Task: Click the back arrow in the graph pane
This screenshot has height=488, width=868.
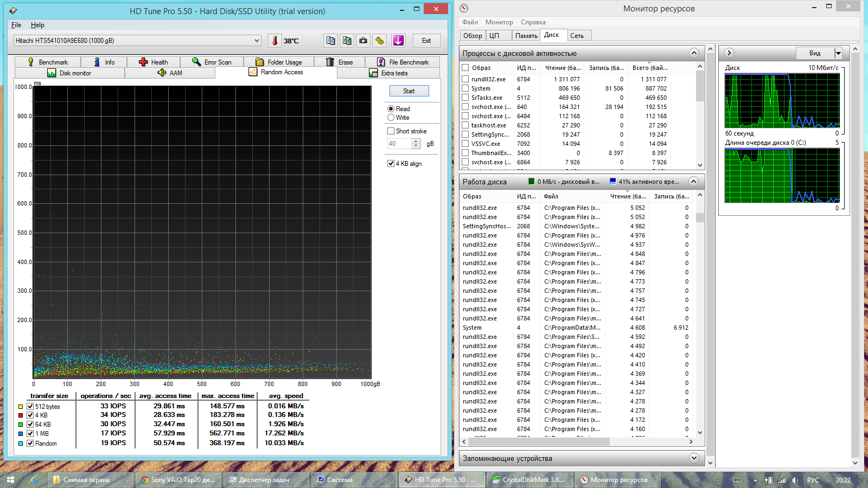Action: point(729,53)
